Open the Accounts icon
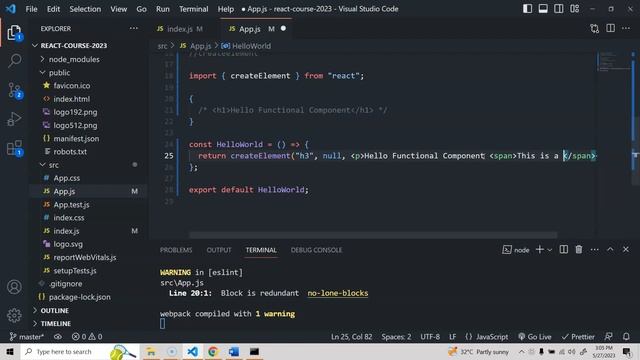The image size is (640, 360). click(14, 287)
